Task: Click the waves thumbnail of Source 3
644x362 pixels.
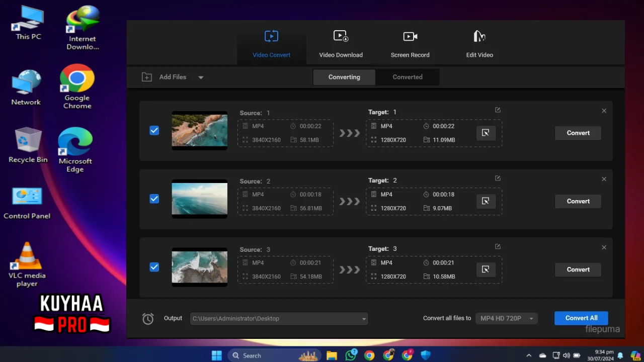Action: [200, 267]
